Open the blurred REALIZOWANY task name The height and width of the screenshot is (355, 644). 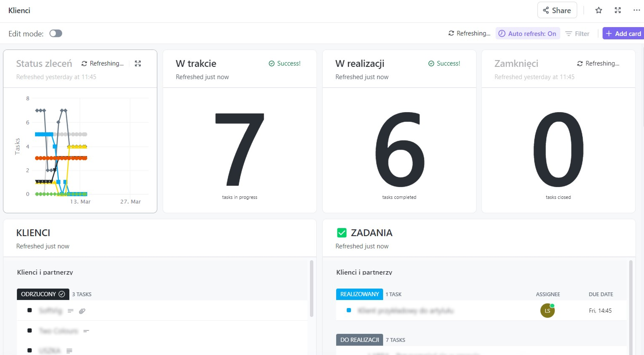click(406, 311)
